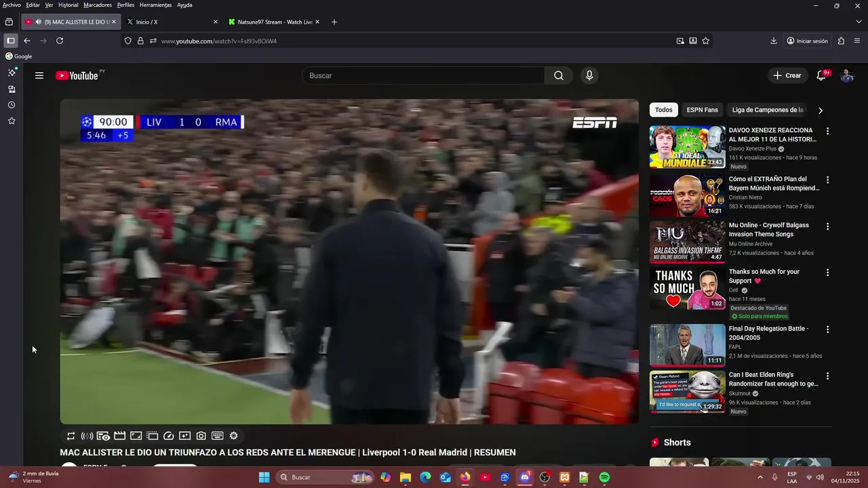Open Spotify from the Windows taskbar
868x488 pixels.
click(x=604, y=477)
